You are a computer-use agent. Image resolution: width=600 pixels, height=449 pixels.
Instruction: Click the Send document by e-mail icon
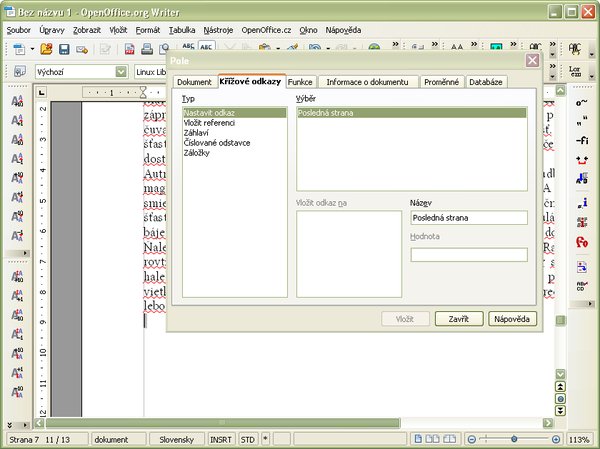(82, 49)
